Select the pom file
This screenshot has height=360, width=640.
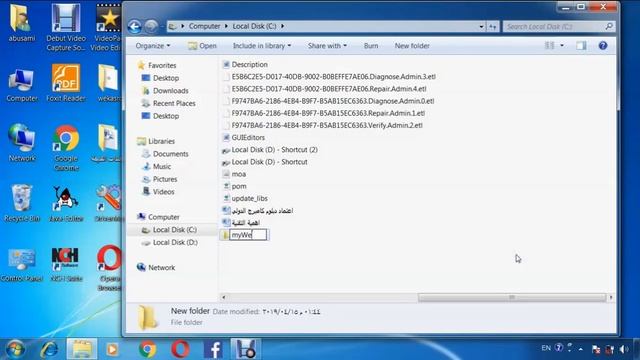(x=239, y=186)
